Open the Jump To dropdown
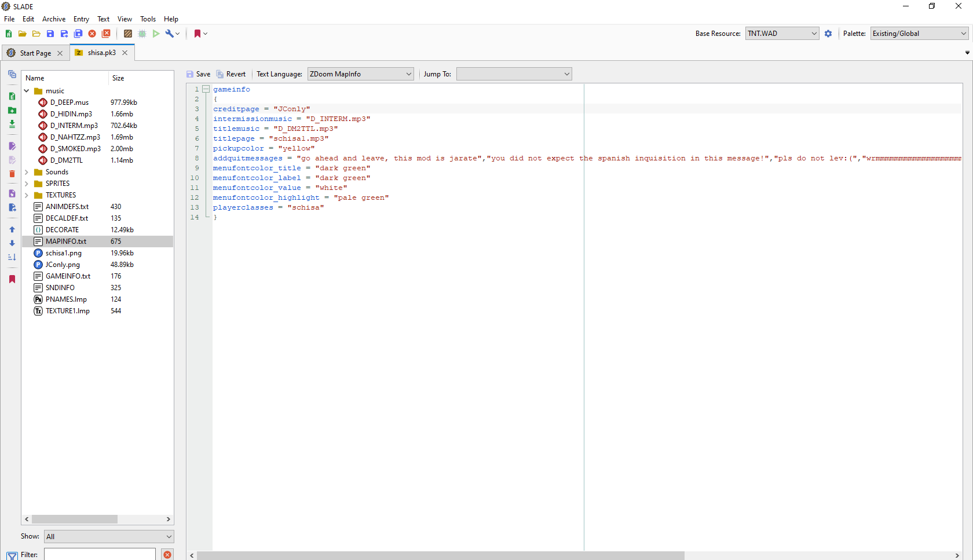 [514, 74]
